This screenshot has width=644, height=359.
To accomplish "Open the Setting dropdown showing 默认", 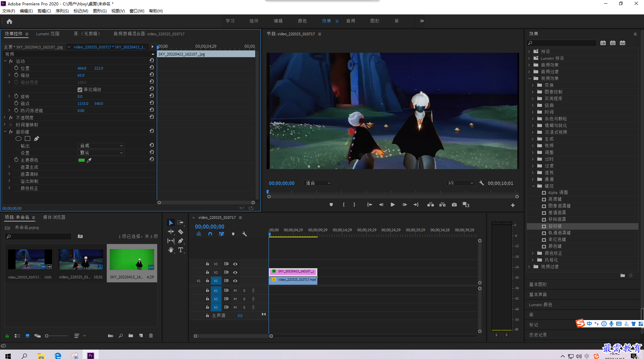I will [x=101, y=153].
